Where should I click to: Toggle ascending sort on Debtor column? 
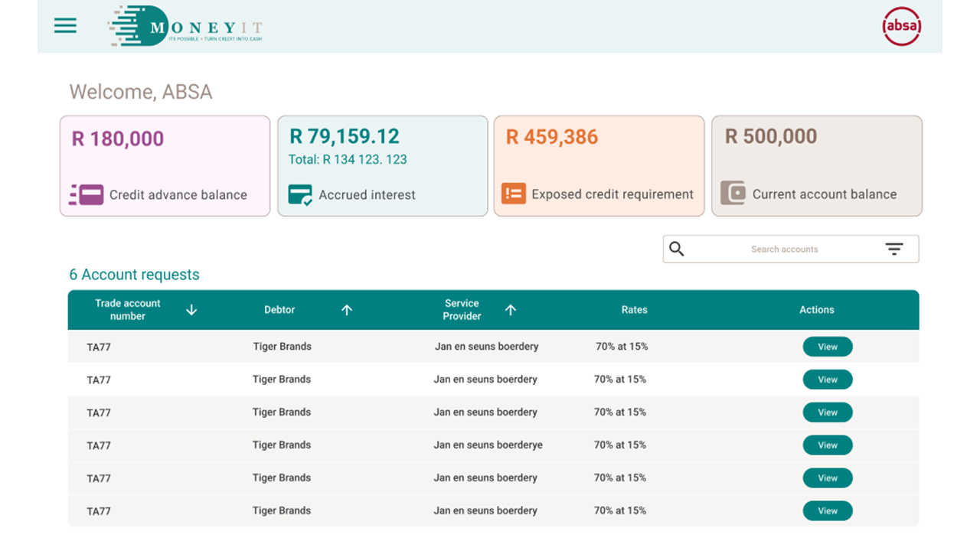[346, 310]
